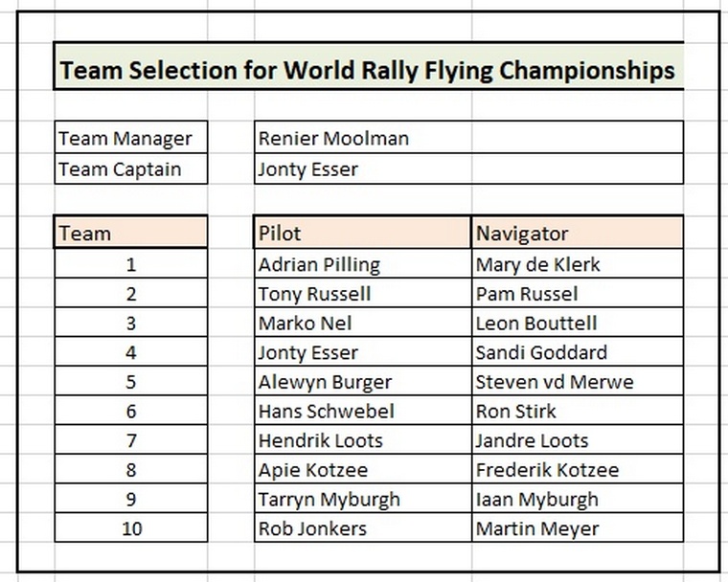This screenshot has width=728, height=582.
Task: Click the Leon Bouttell navigator cell
Action: (x=578, y=322)
